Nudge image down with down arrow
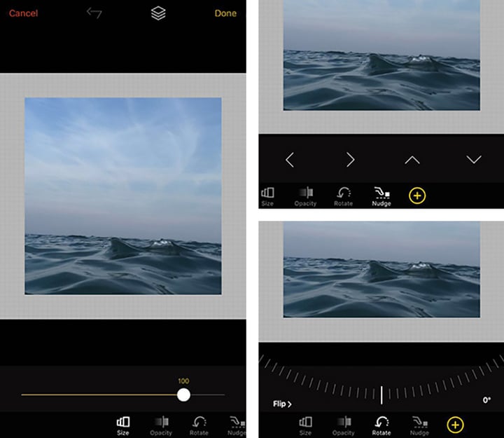The height and width of the screenshot is (438, 504). [474, 159]
